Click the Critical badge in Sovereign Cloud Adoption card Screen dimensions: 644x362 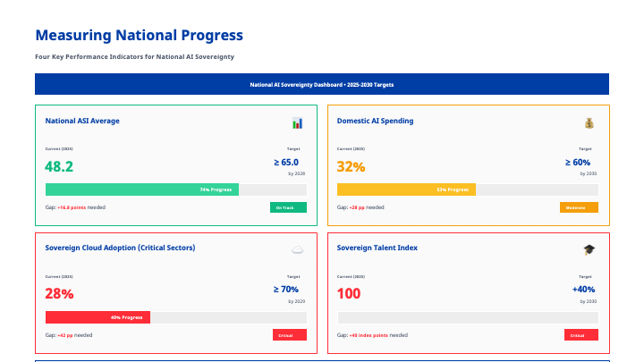[289, 335]
